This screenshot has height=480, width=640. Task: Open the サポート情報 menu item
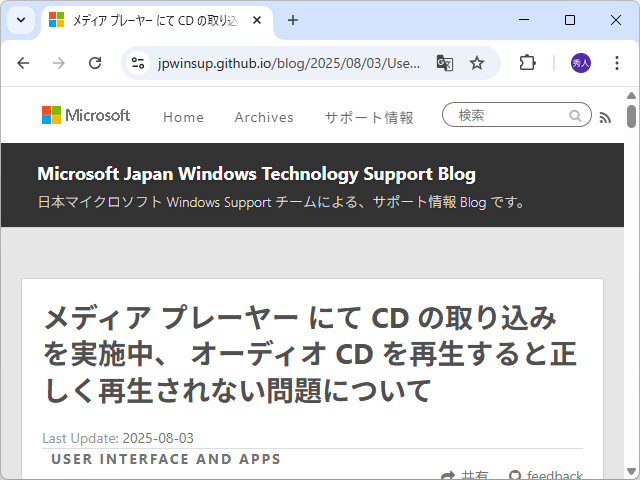(x=369, y=118)
